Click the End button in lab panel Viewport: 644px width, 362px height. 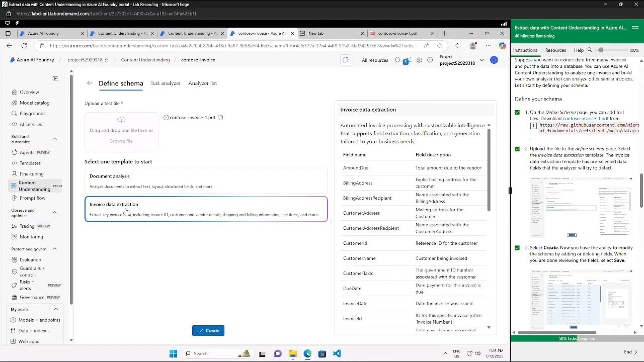click(630, 352)
